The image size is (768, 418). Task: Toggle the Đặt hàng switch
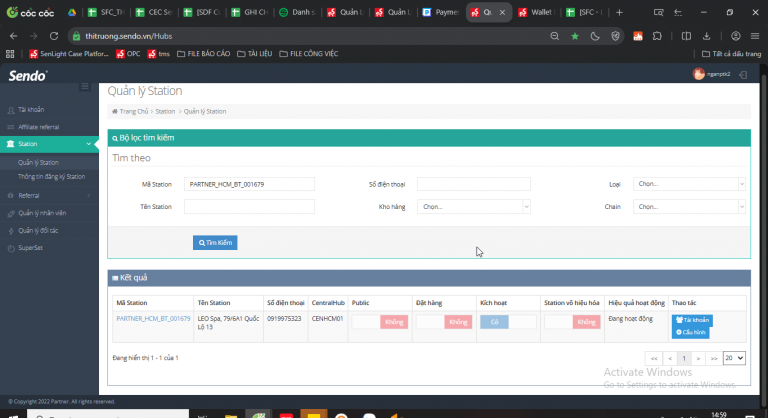(444, 322)
